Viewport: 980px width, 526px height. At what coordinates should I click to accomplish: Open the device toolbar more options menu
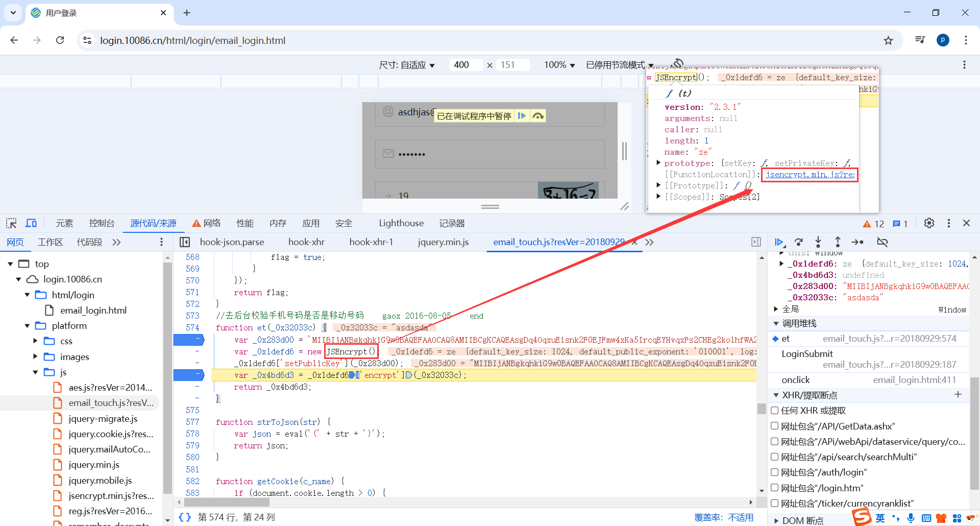pos(964,65)
